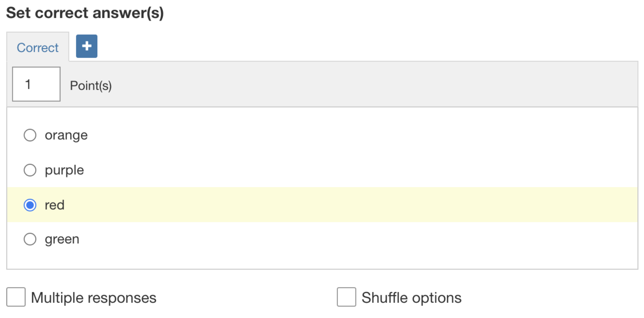Click the blue plus icon to add answer tab

(86, 46)
